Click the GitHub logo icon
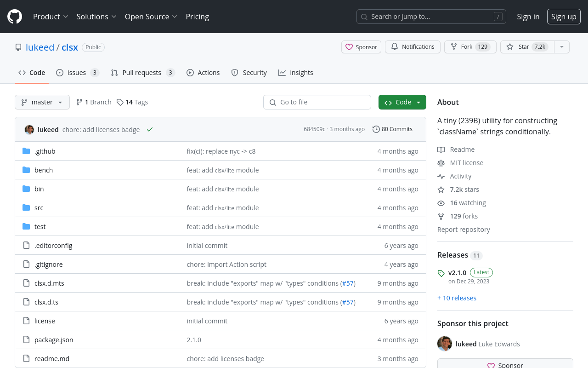Image resolution: width=588 pixels, height=368 pixels. click(x=15, y=17)
